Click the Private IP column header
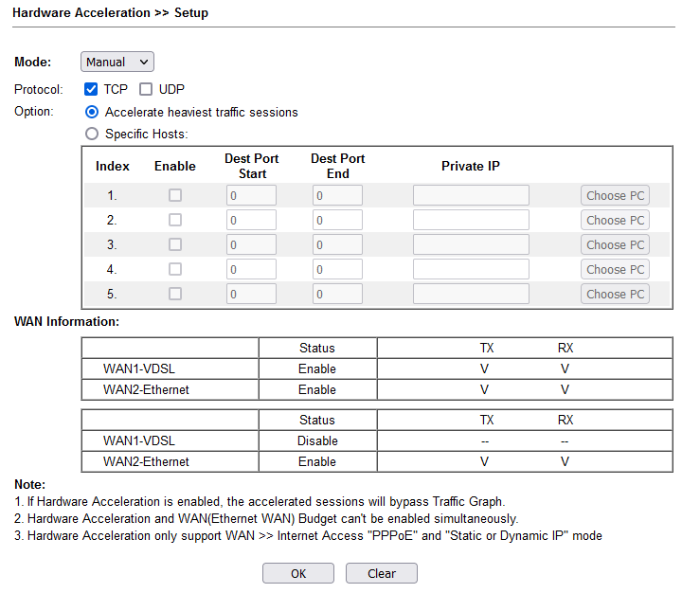 tap(471, 166)
